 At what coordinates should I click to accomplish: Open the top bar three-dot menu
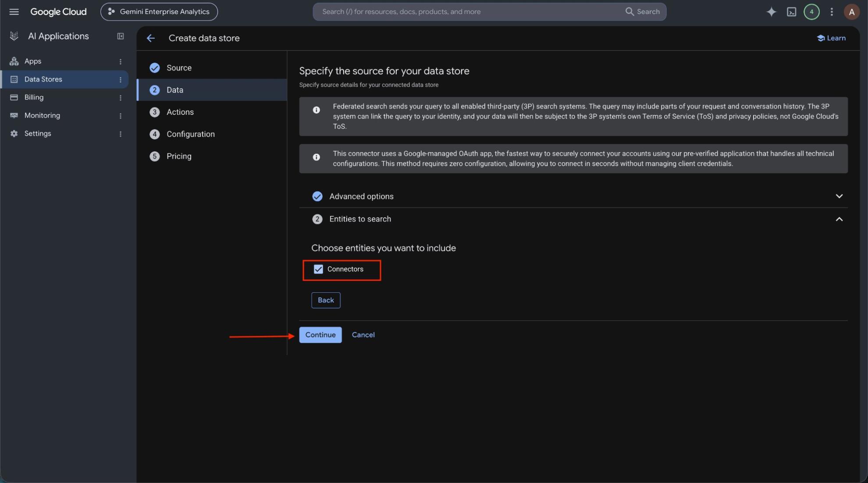coord(832,12)
